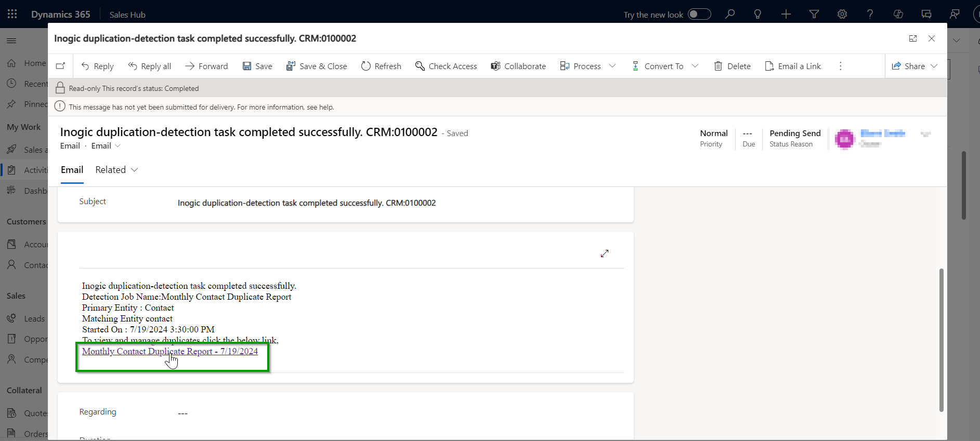
Task: Open Competitors in sidebar
Action: tap(26, 359)
